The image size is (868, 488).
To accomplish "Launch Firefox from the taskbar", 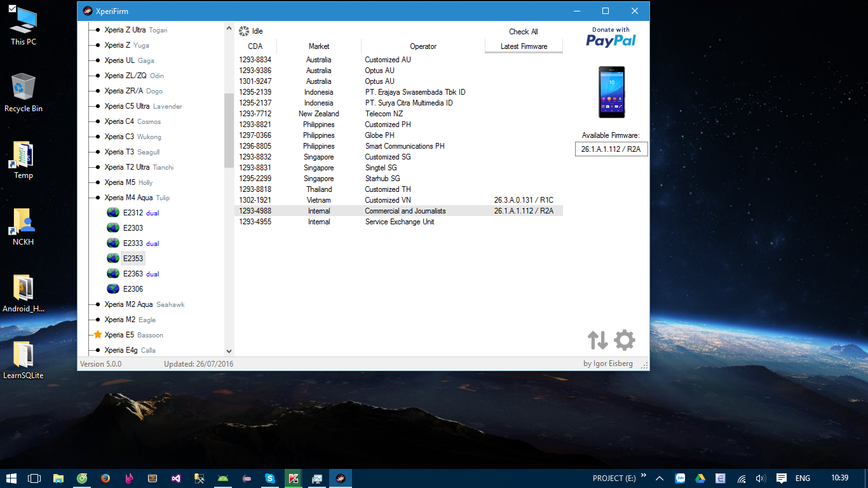I will coord(105,478).
